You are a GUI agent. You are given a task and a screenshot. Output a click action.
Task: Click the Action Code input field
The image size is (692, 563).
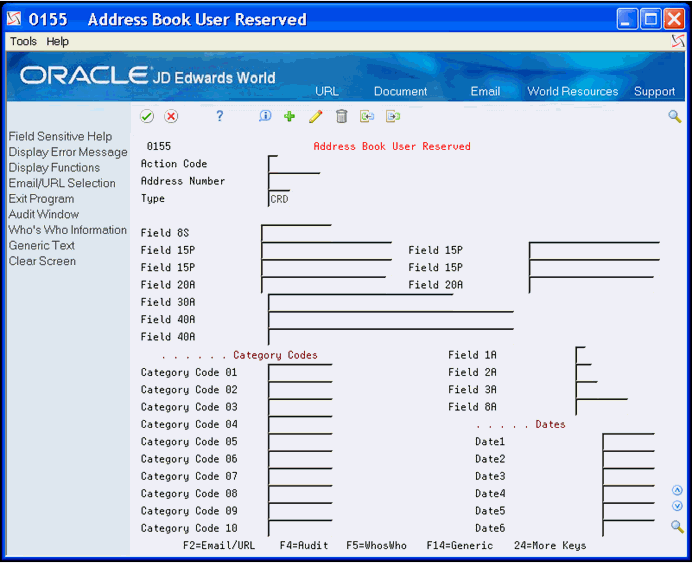coord(273,164)
